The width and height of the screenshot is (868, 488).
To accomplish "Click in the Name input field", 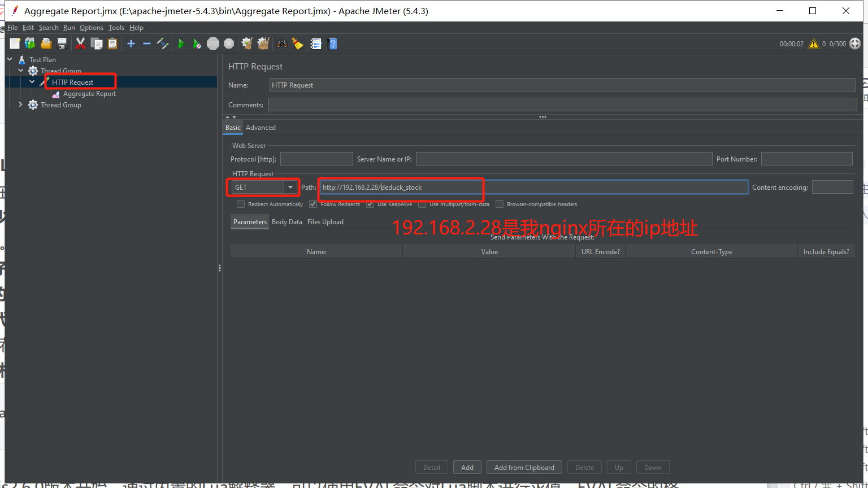I will point(563,85).
